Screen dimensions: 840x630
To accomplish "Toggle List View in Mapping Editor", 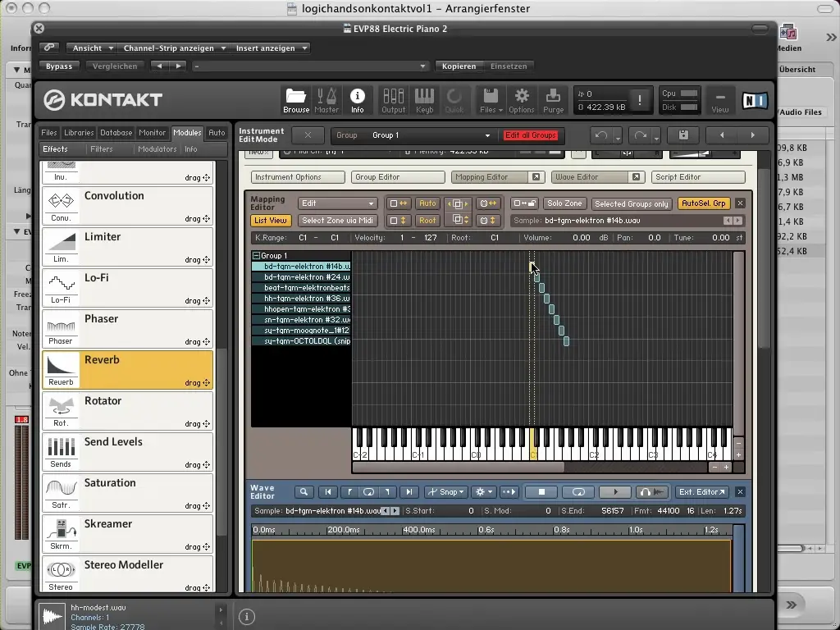I will [271, 220].
